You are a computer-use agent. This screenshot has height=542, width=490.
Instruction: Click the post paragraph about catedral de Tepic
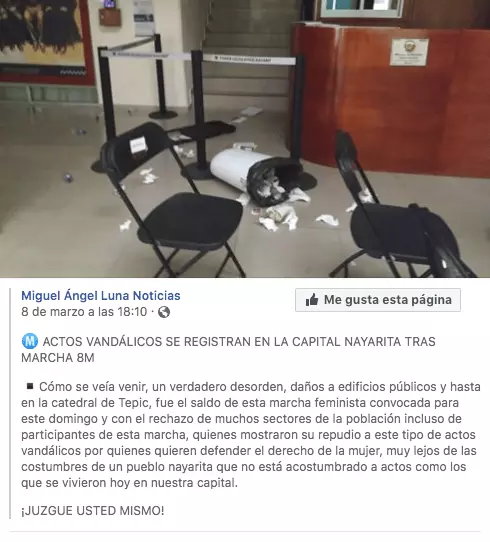pos(251,434)
